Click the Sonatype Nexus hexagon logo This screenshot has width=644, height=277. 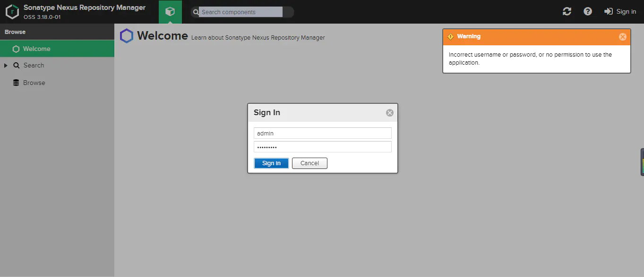(x=12, y=11)
